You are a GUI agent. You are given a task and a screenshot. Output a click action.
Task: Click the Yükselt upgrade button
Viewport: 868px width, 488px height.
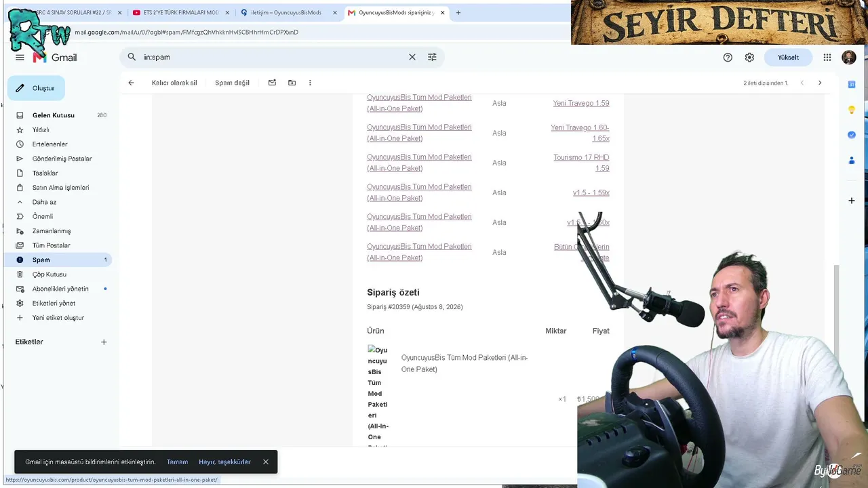point(788,58)
